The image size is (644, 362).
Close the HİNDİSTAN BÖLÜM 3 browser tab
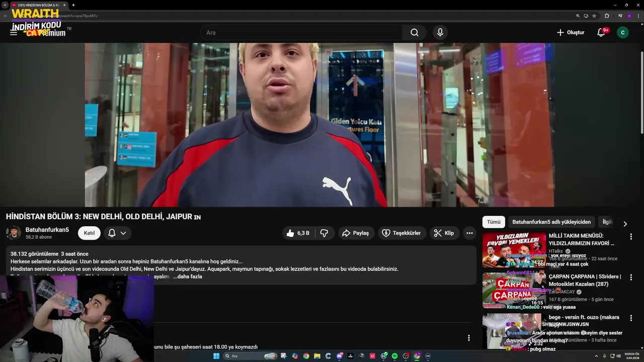click(x=64, y=5)
